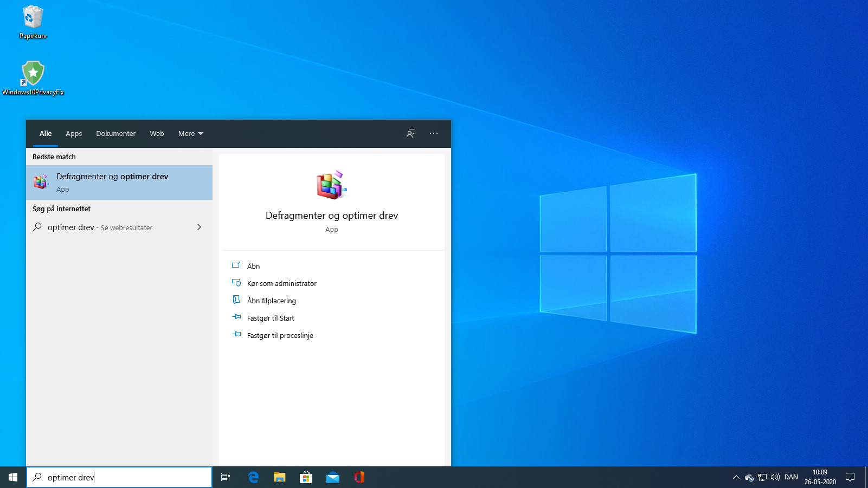
Task: Open the Windows10PrivacyFix desktop shortcut
Action: (33, 77)
